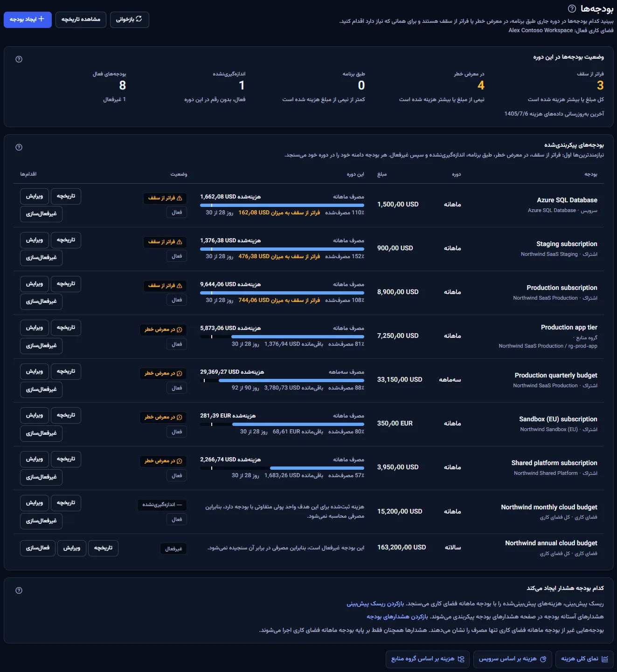Deactivate the Production subscription budget
Viewport: 617px width, 672px height.
[41, 302]
